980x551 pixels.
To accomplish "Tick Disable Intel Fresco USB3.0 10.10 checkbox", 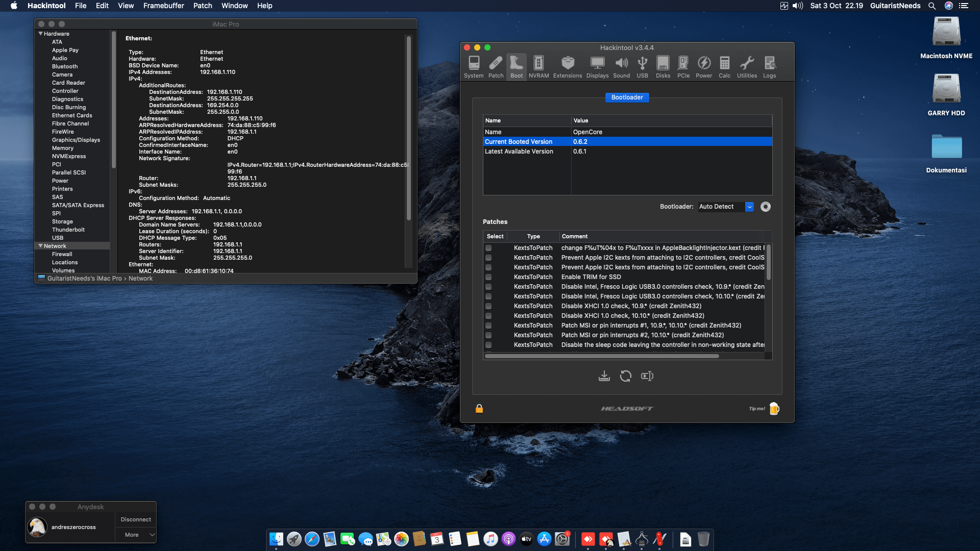I will pyautogui.click(x=488, y=296).
